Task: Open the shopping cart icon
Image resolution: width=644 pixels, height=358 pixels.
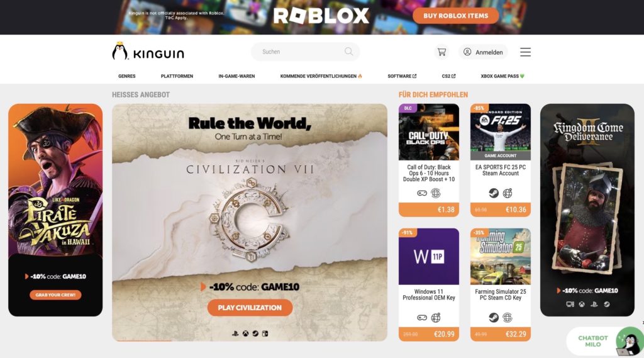Action: (441, 52)
